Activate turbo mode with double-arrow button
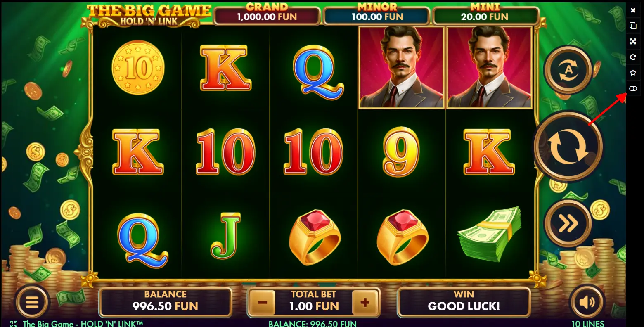Screen dimensions: 644x327 point(568,223)
